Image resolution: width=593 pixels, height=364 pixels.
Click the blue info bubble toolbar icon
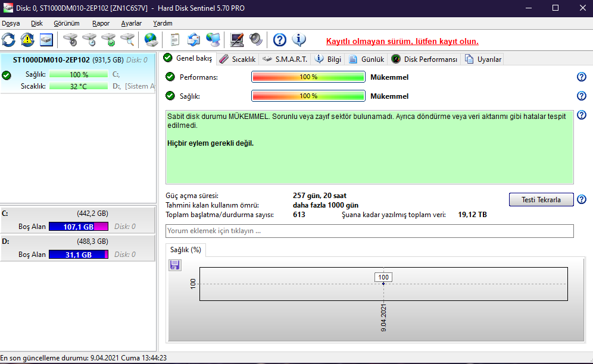click(x=299, y=40)
